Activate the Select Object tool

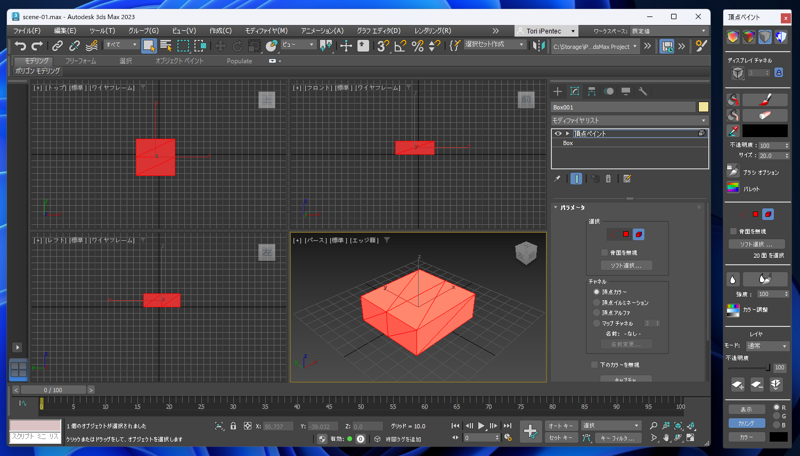pos(148,46)
